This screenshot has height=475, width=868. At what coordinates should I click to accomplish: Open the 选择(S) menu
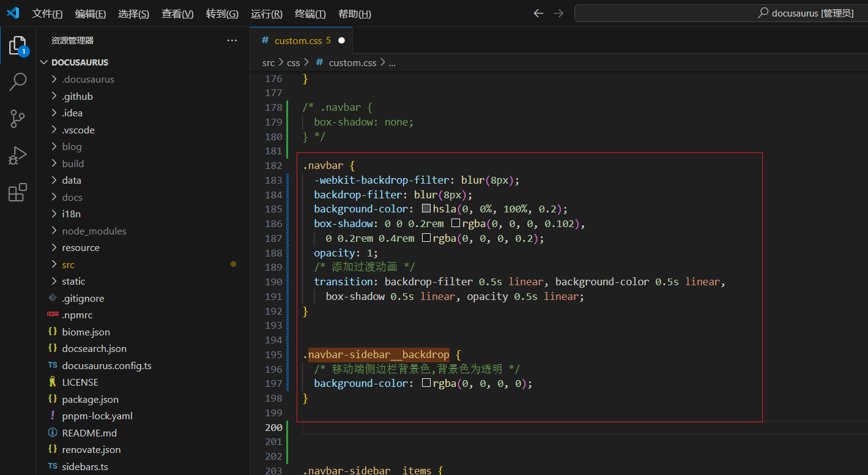pos(133,13)
